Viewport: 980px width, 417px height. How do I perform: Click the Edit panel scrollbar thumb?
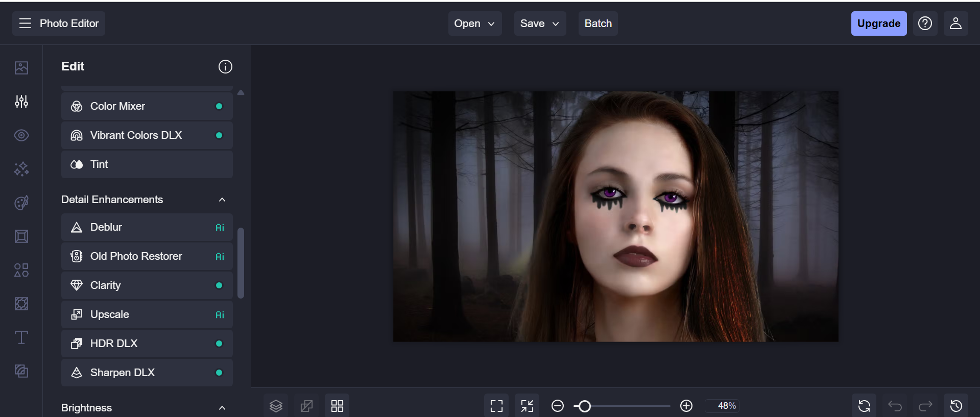pyautogui.click(x=241, y=263)
